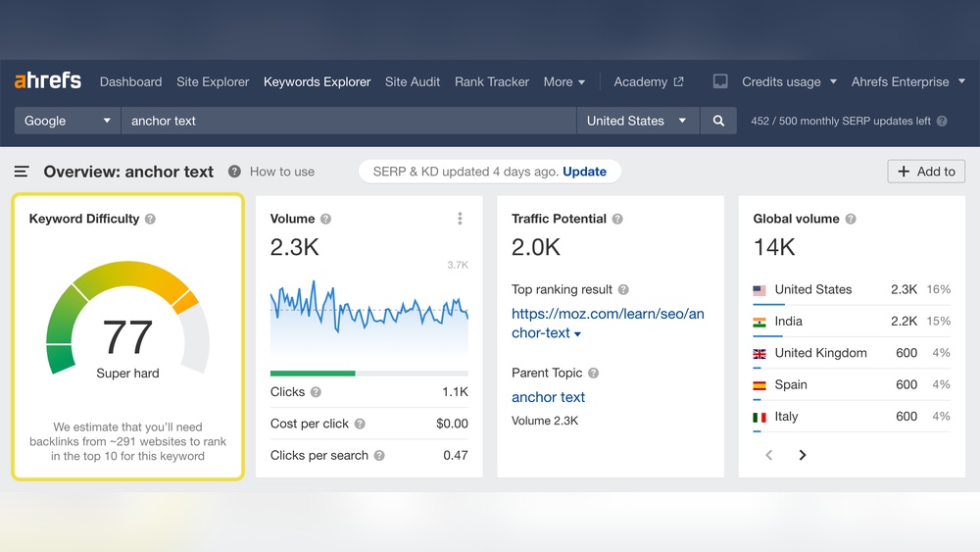Click the Global volume help icon
The width and height of the screenshot is (980, 552).
click(851, 219)
